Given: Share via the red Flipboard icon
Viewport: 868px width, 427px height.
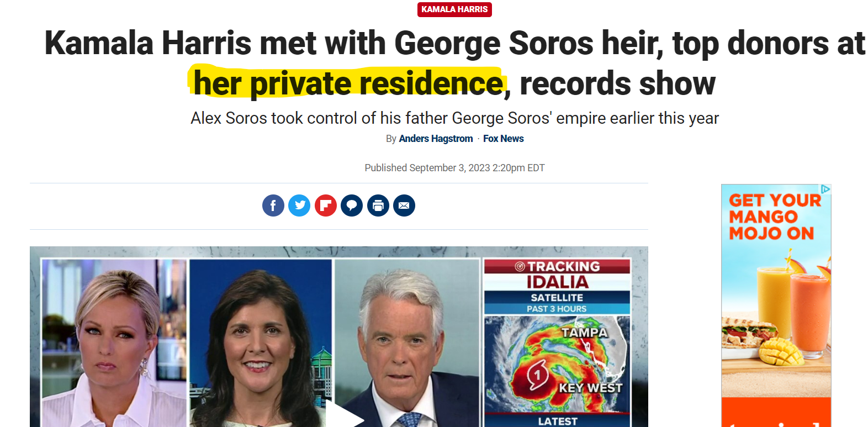Looking at the screenshot, I should pos(326,205).
